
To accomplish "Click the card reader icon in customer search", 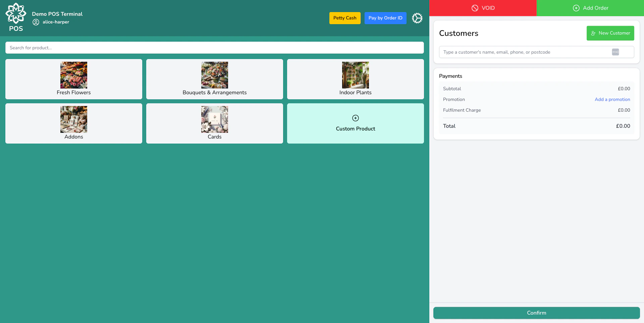I will pos(615,52).
